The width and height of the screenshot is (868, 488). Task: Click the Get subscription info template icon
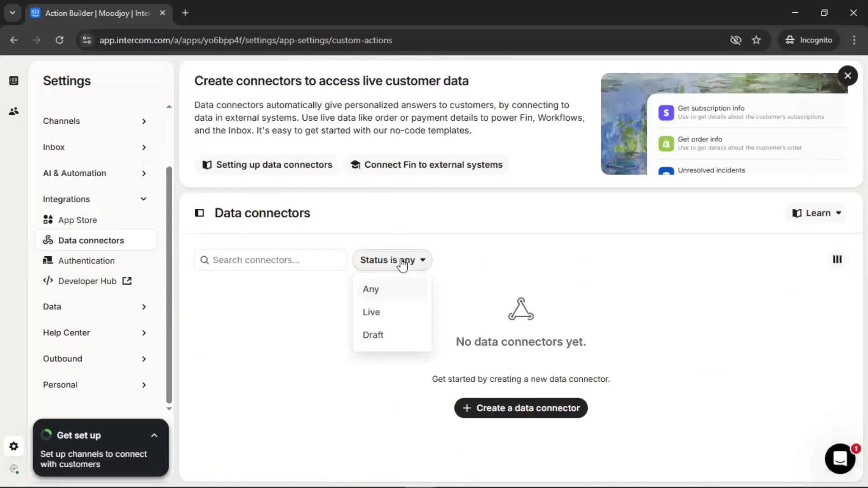[x=666, y=113]
